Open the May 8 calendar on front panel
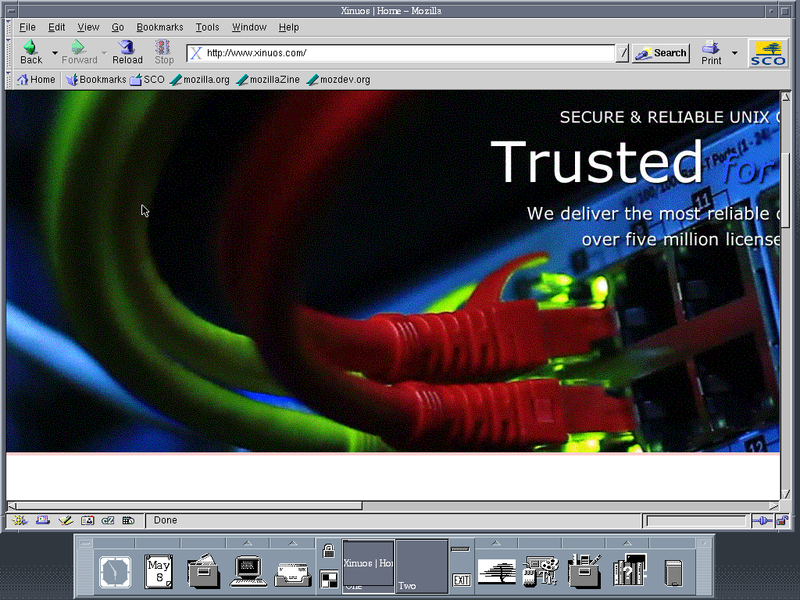800x600 pixels. [x=159, y=571]
